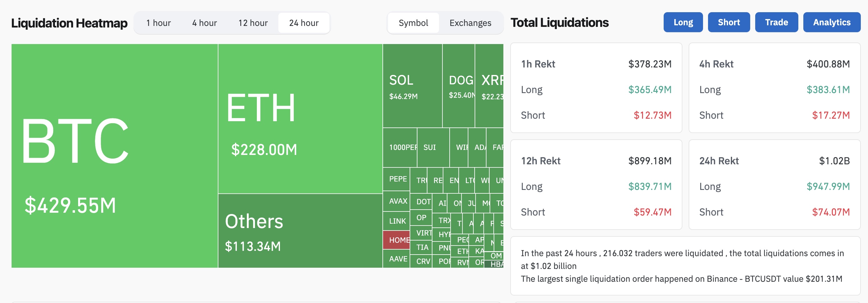This screenshot has height=303, width=868.
Task: Click the 1h Rekt summary card
Action: 596,88
